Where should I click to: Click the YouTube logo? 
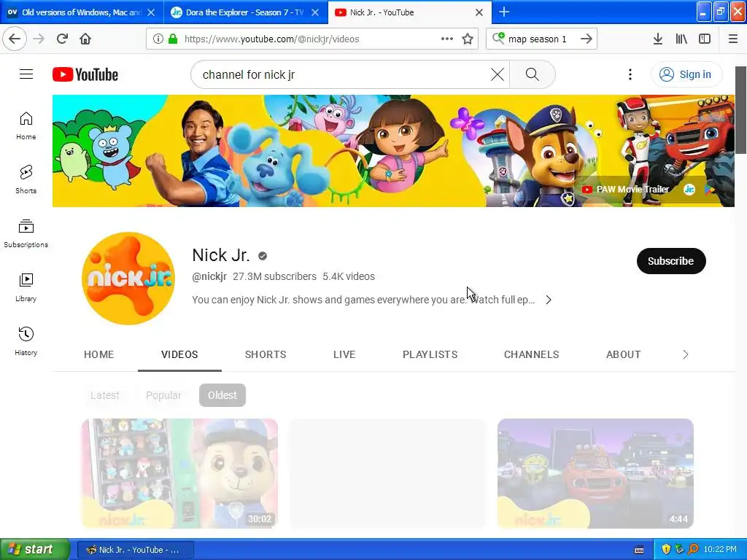click(85, 74)
